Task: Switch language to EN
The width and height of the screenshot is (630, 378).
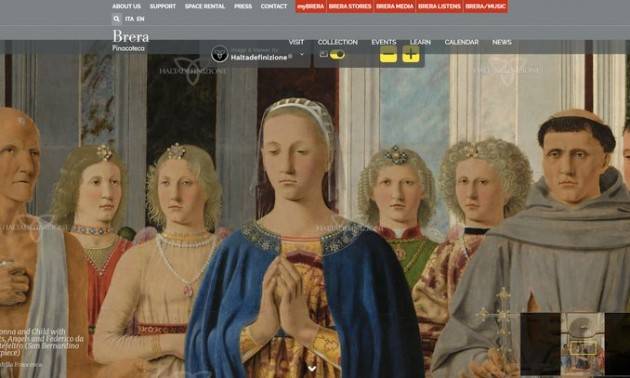Action: click(x=140, y=19)
